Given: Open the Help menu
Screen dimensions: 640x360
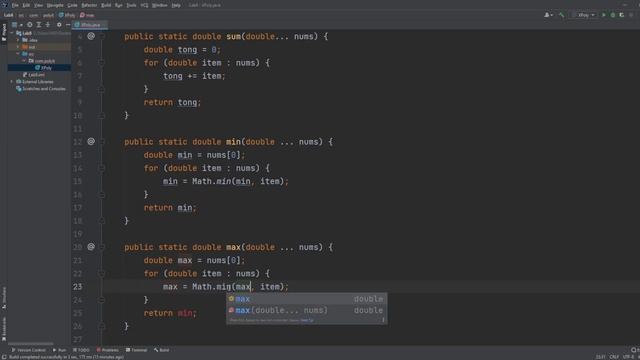Looking at the screenshot, I should coord(176,5).
